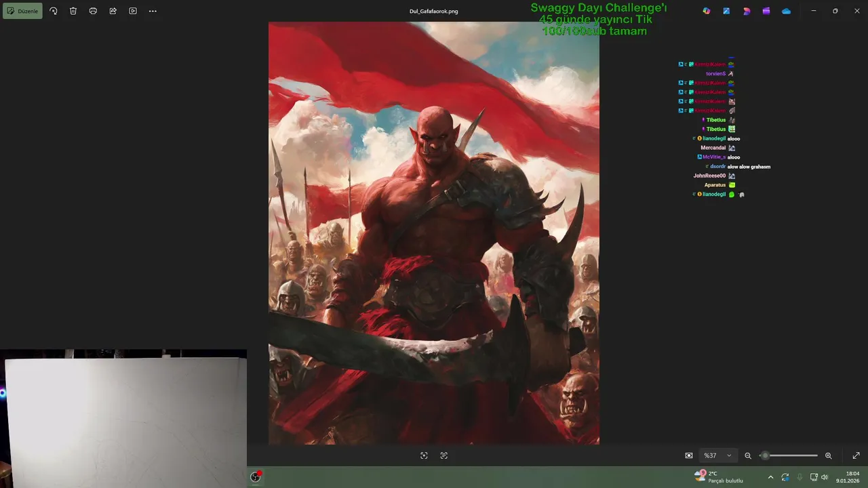The height and width of the screenshot is (488, 868).
Task: Open the volume speaker tray icon
Action: click(x=825, y=477)
